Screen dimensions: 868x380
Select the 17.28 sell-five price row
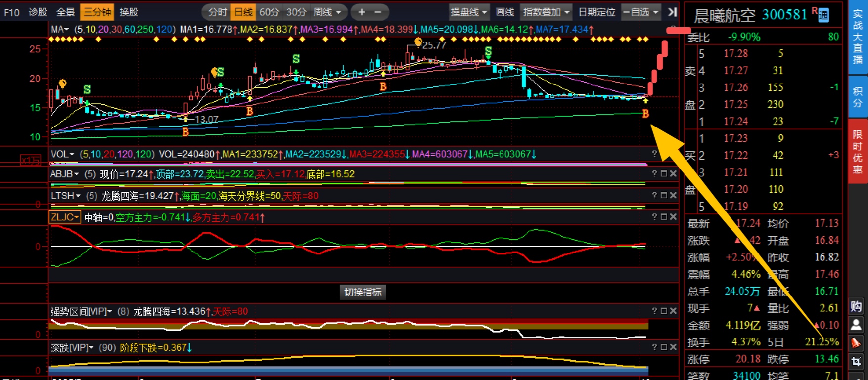[763, 53]
